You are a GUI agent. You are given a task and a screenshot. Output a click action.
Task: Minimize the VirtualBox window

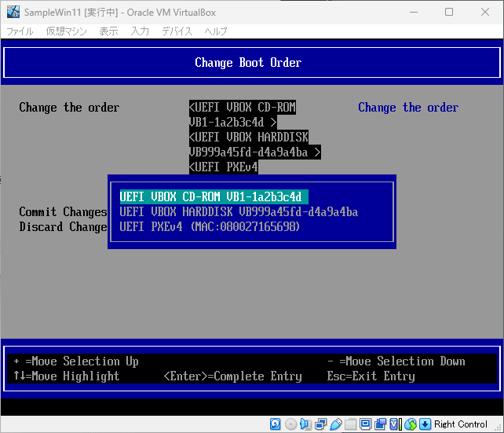[414, 13]
